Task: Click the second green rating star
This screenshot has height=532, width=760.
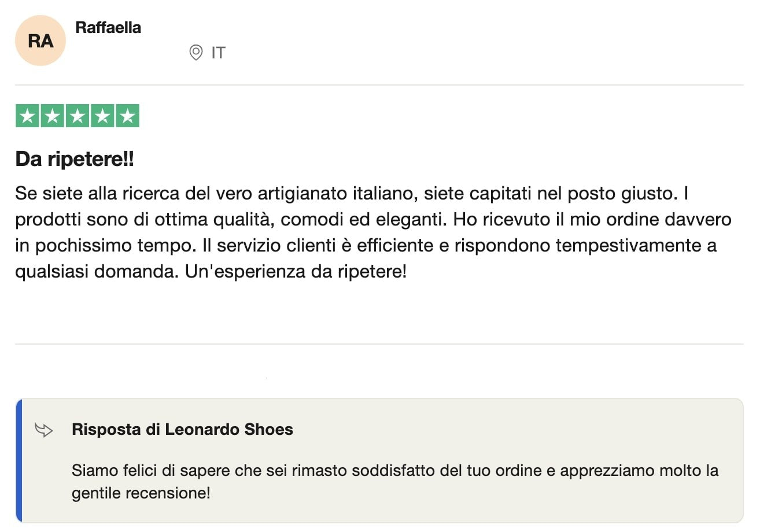Action: (52, 116)
